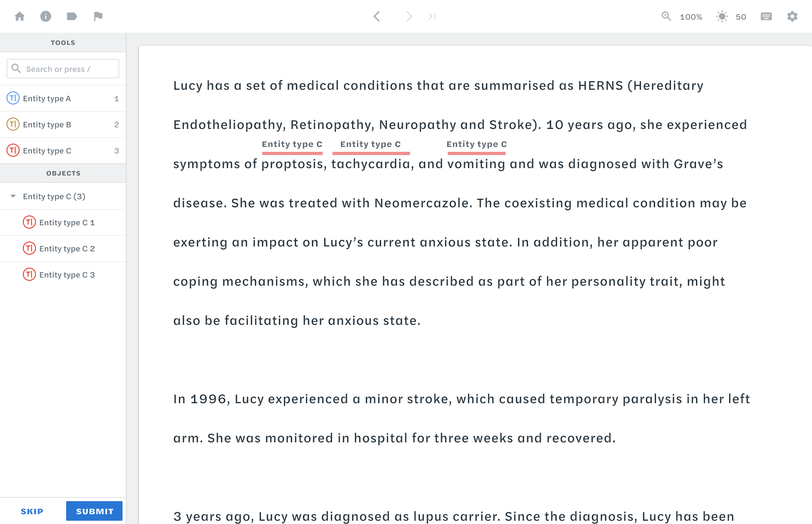Click the tag/label icon in toolbar
The height and width of the screenshot is (524, 812).
71,16
